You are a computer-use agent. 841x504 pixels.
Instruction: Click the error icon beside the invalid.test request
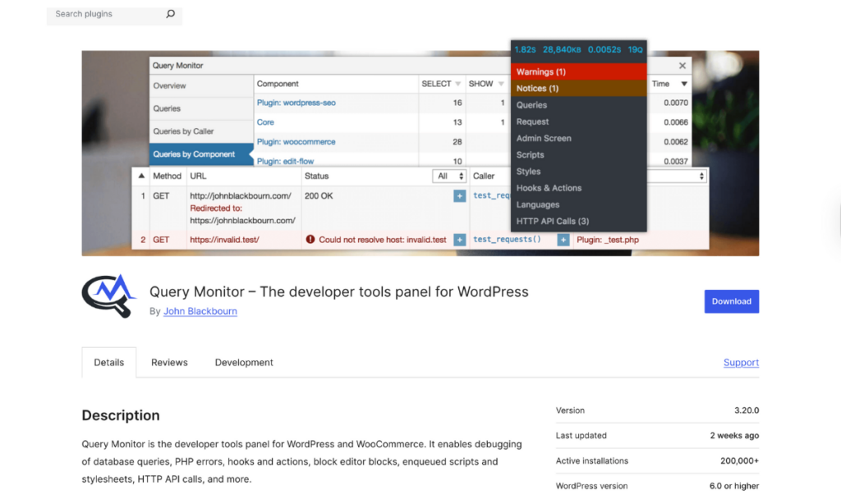point(312,240)
